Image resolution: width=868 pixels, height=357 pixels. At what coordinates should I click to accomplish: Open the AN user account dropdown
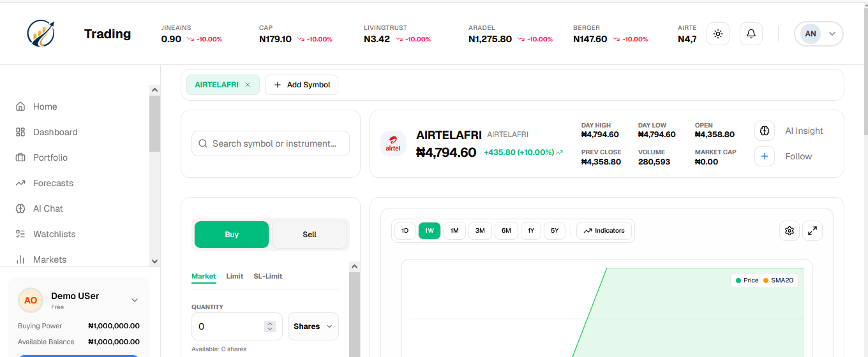[819, 34]
